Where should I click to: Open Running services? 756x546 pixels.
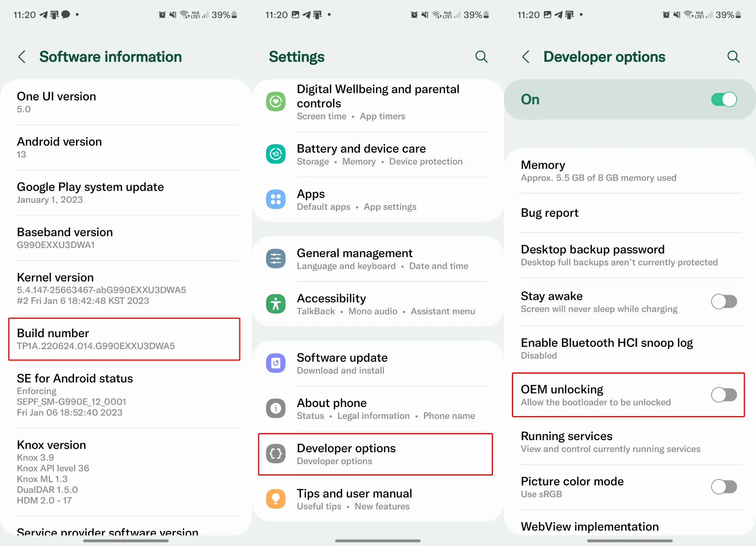point(629,442)
